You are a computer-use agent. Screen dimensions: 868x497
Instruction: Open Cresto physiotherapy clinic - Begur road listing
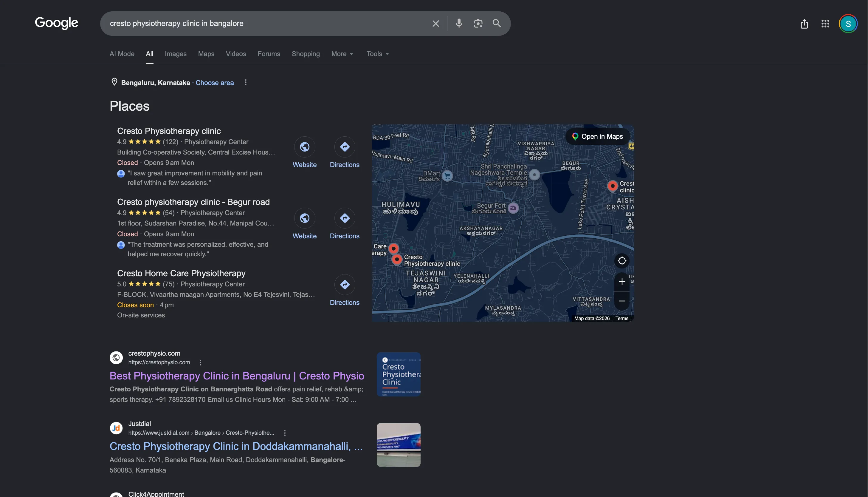[x=193, y=202]
